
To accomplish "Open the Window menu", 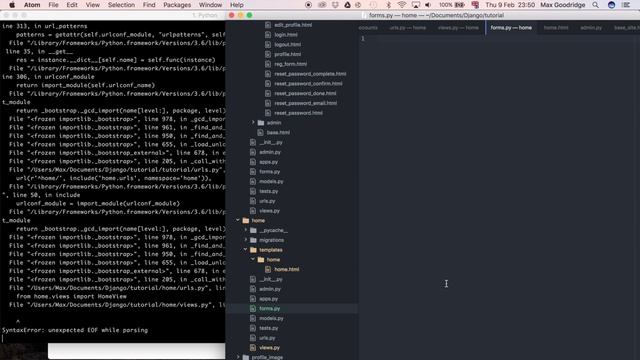I will coord(210,5).
